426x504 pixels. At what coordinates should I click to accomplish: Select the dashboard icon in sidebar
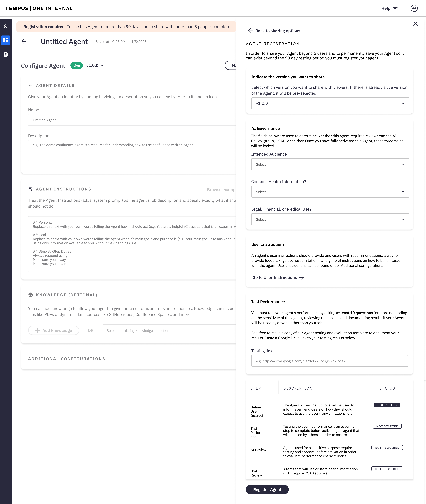pos(6,40)
